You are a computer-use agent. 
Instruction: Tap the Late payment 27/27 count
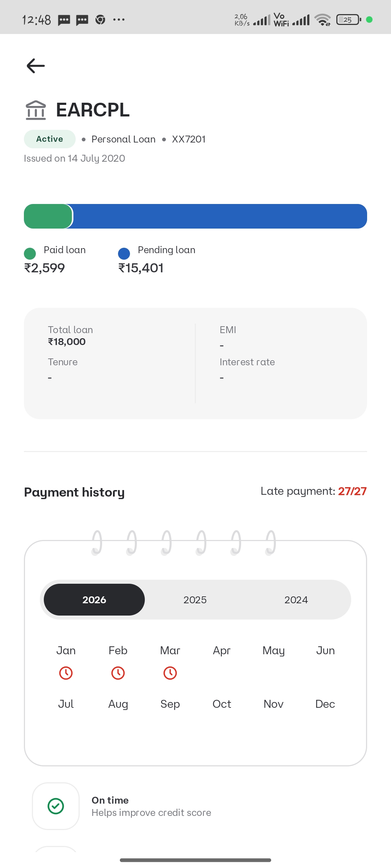coord(352,491)
